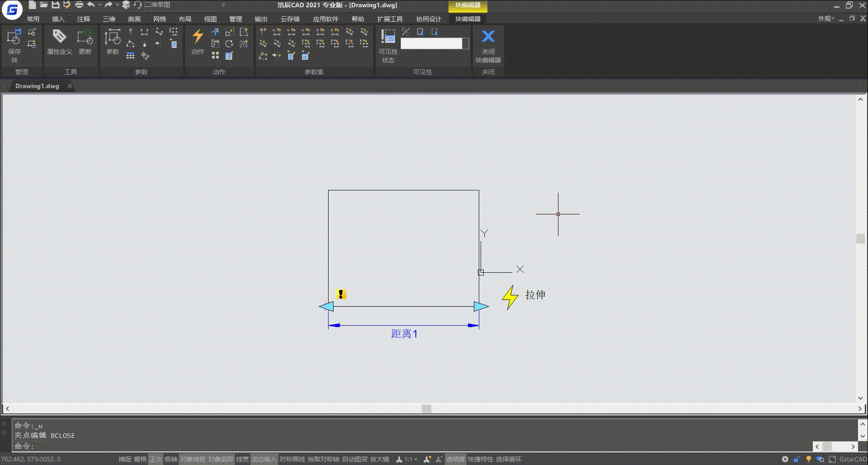868x465 pixels.
Task: Toggle Object Snap (对象捕捉) in status bar
Action: tap(193, 459)
